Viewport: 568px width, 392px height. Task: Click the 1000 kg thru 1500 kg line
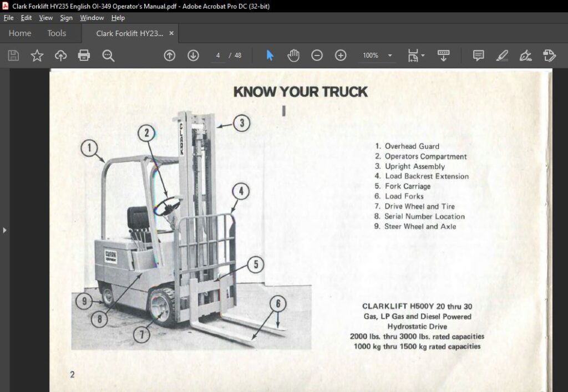tap(417, 347)
